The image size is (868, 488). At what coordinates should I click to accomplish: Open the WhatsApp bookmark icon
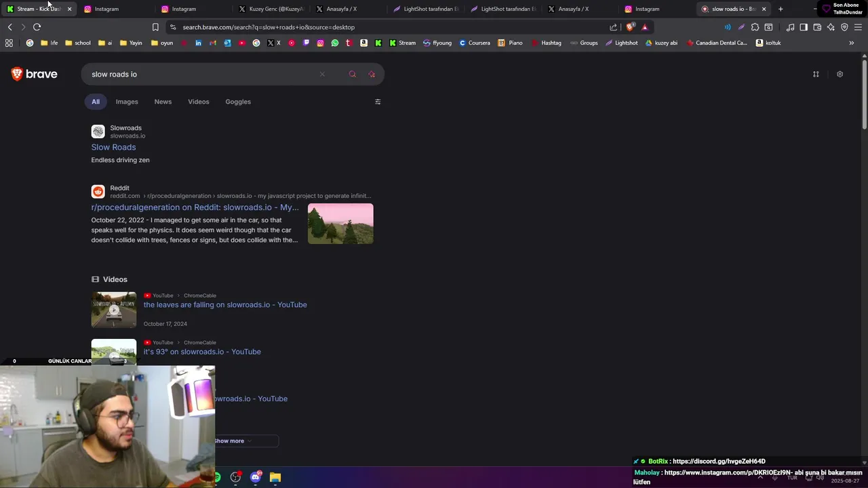(335, 43)
